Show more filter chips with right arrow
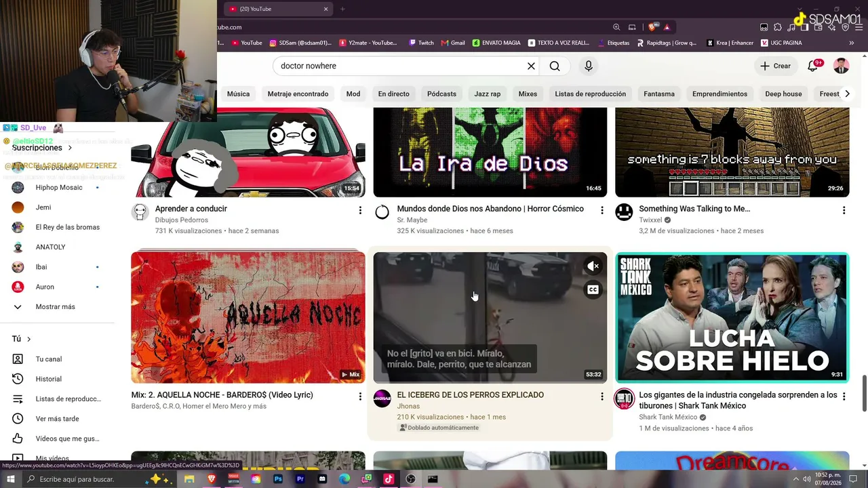The image size is (868, 488). 847,94
